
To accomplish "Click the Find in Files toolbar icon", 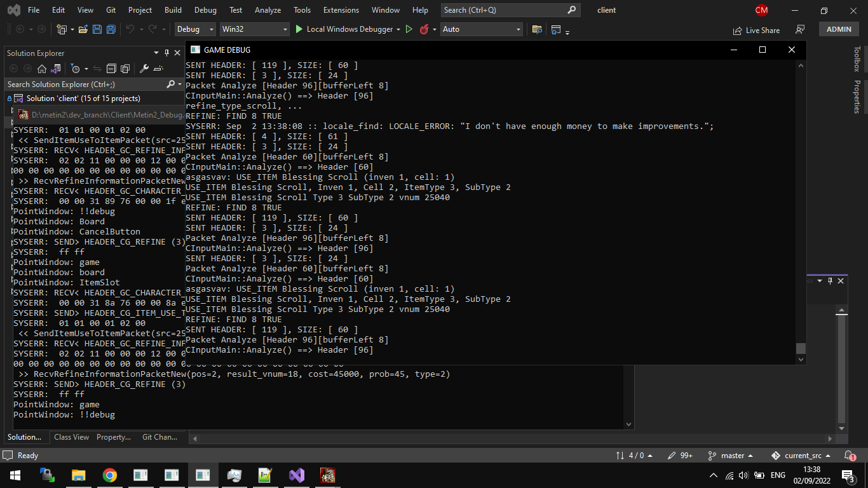I will 537,29.
